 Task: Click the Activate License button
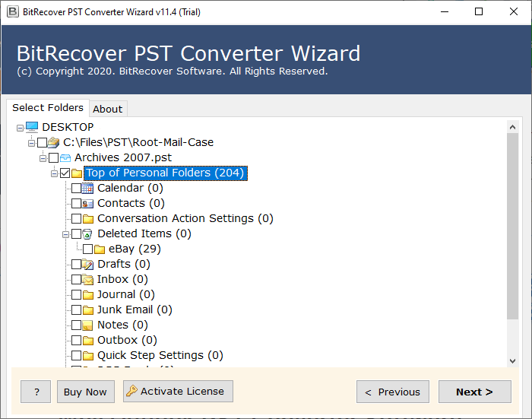pyautogui.click(x=178, y=392)
